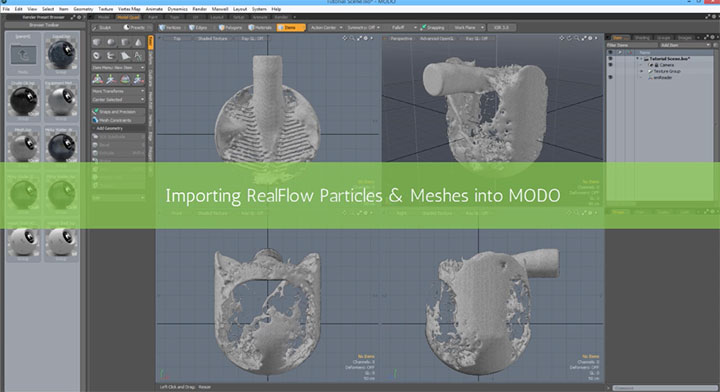Select the emReader item in list
This screenshot has height=392, width=720.
[663, 78]
